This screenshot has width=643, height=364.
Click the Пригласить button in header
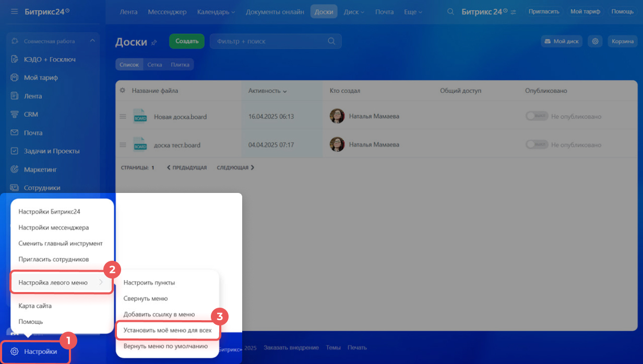tap(544, 11)
